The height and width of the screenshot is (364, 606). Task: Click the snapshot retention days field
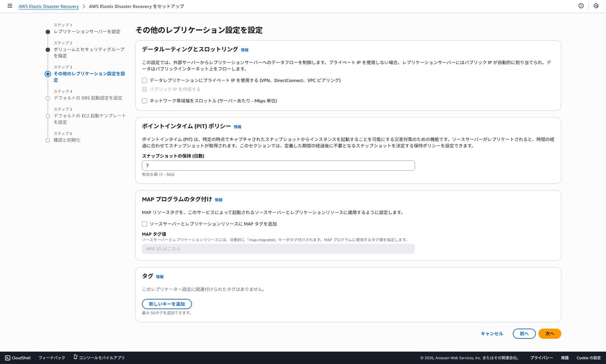(x=278, y=166)
